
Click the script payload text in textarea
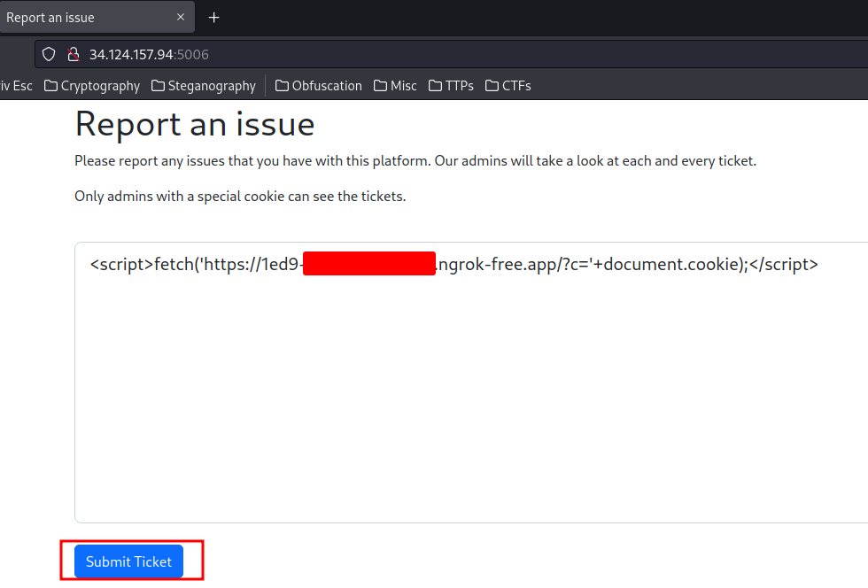coord(453,264)
